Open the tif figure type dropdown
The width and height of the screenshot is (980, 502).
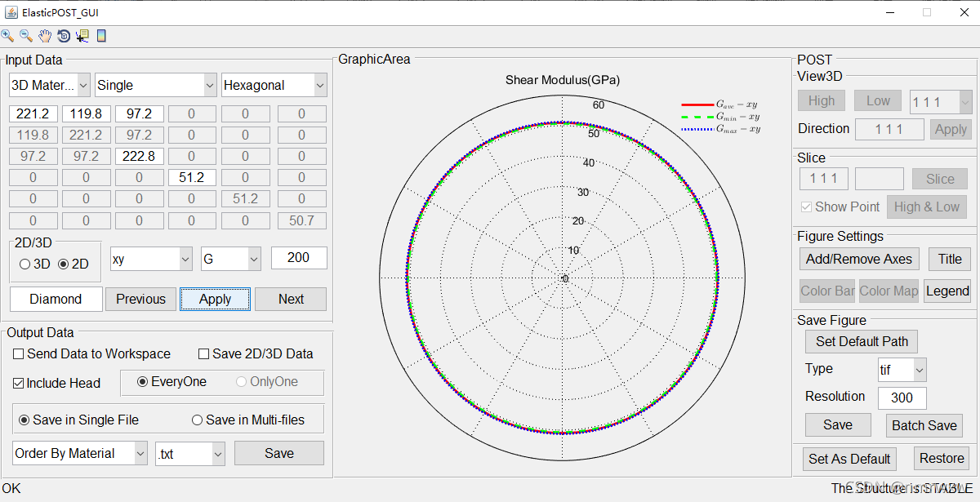point(902,370)
